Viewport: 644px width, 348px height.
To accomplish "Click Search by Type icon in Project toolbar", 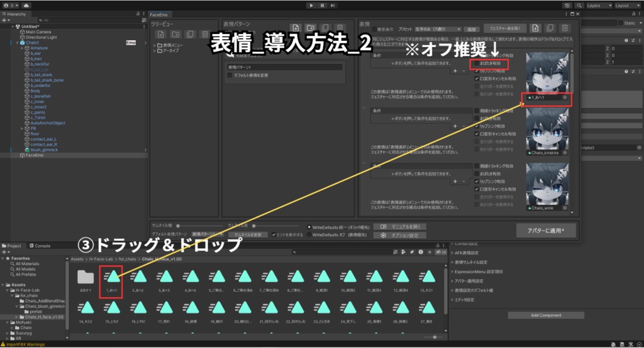I will [403, 252].
